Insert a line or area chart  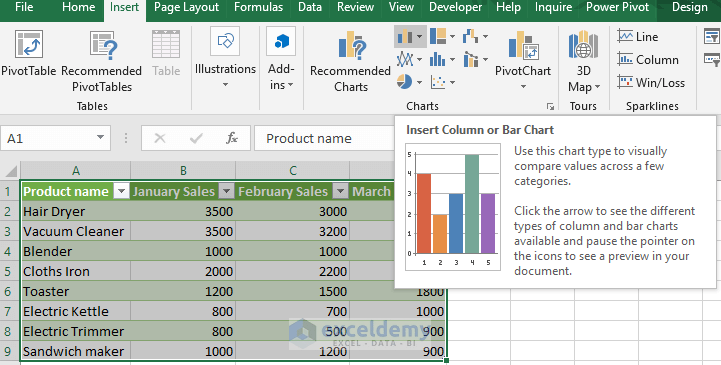[x=405, y=59]
